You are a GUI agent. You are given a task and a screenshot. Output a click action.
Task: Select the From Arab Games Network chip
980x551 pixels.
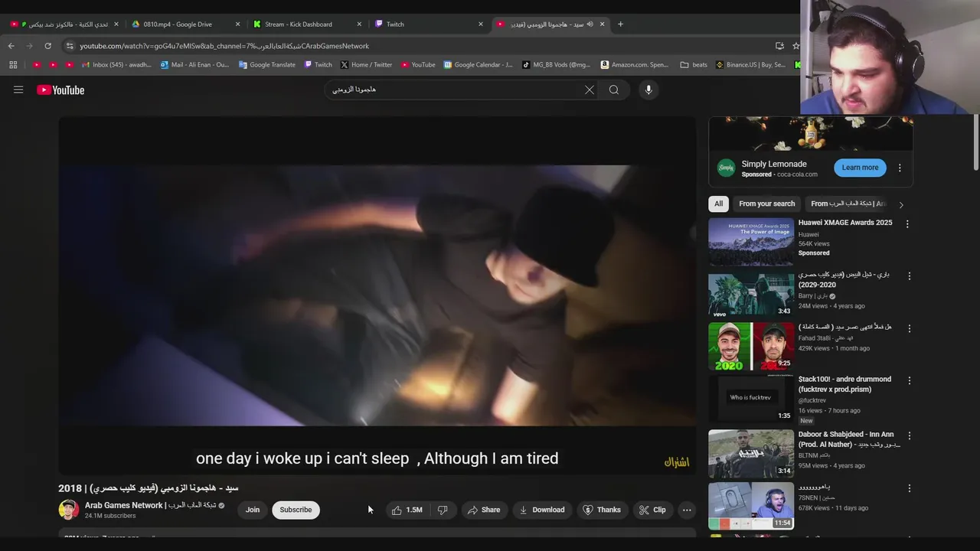point(847,204)
